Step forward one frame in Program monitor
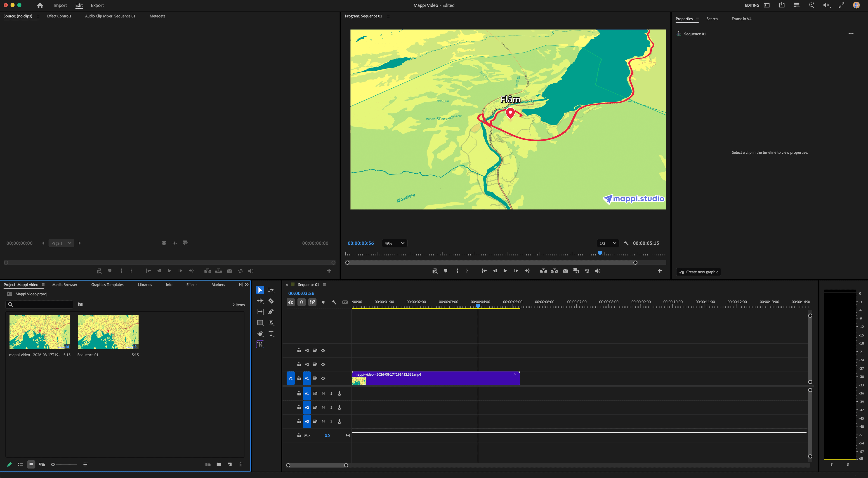The height and width of the screenshot is (478, 868). 516,271
